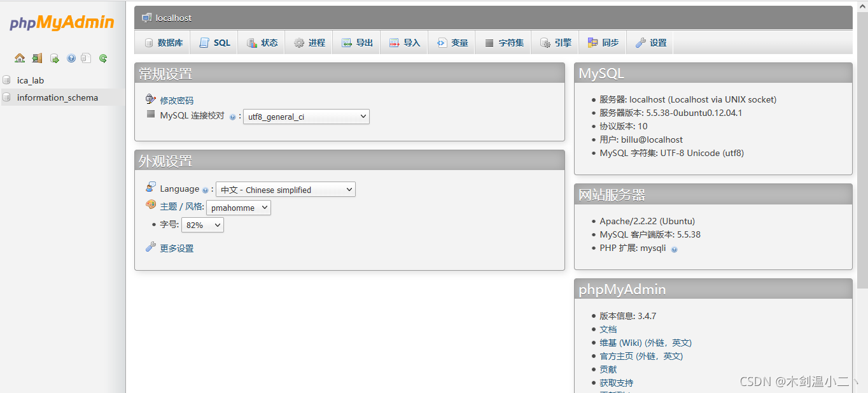Open the utf8_general_ci collation dropdown

[x=306, y=117]
